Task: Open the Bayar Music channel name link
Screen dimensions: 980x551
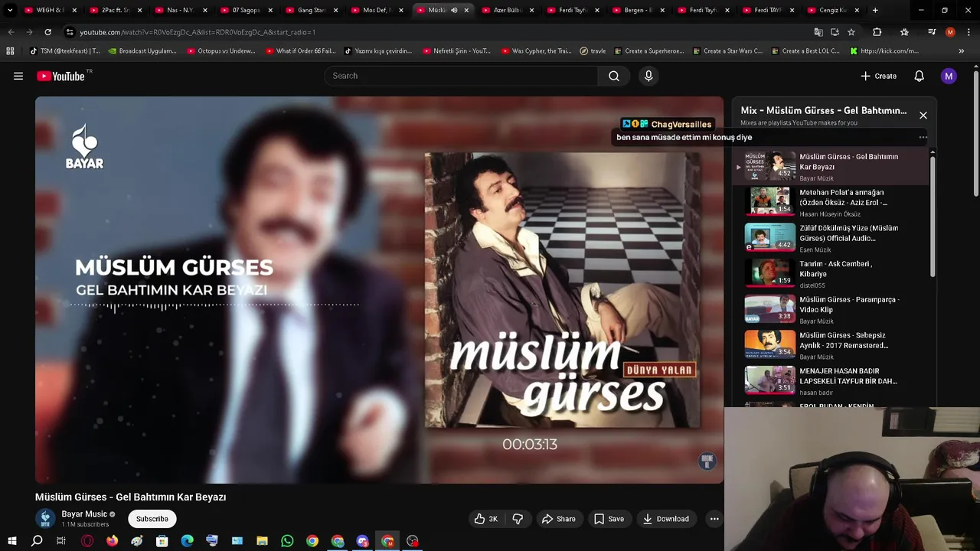Action: (x=84, y=514)
